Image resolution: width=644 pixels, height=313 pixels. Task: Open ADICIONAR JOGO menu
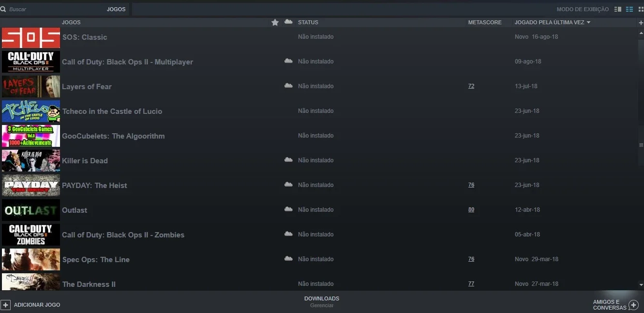coord(37,305)
